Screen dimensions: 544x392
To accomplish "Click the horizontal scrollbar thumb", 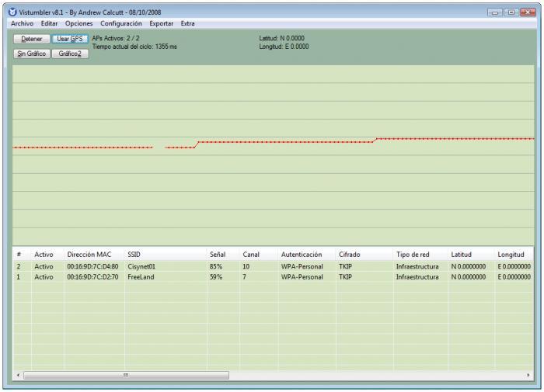I will pos(126,375).
